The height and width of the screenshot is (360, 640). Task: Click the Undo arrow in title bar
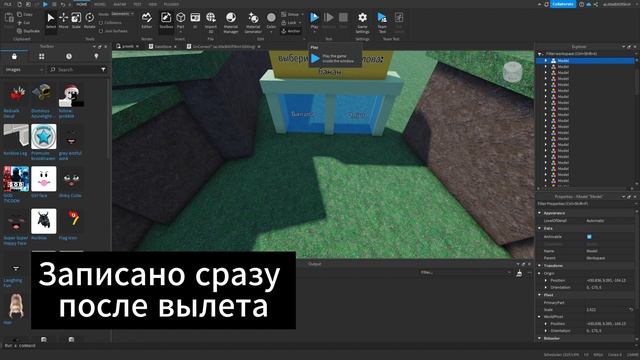[63, 4]
